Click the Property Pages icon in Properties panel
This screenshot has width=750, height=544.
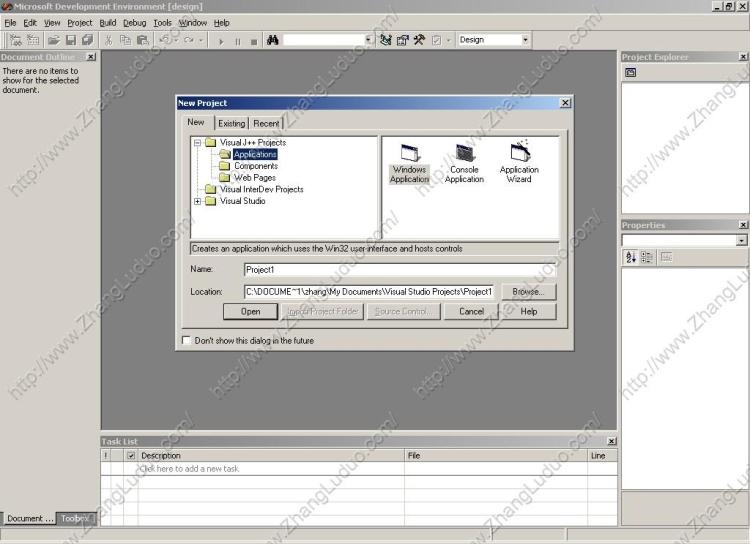click(666, 257)
